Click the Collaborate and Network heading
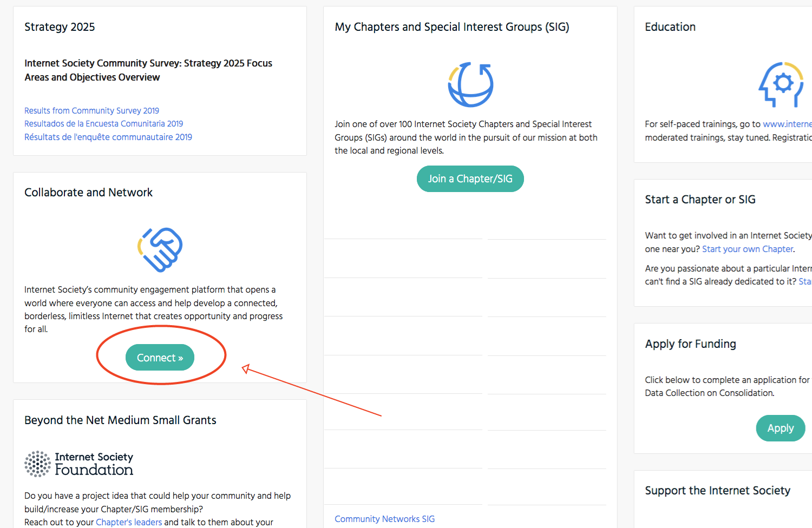812x528 pixels. (x=88, y=193)
